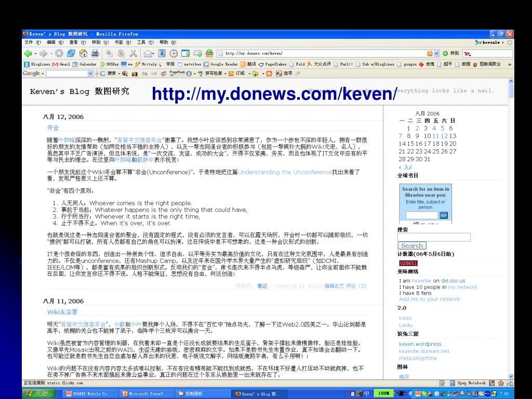The height and width of the screenshot is (399, 532).
Task: Go back with the green Back arrow
Action: (x=28, y=54)
